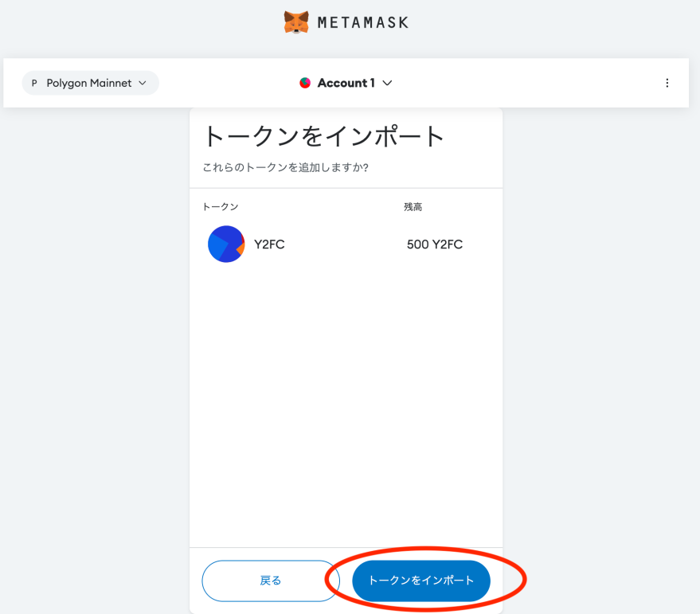Click the blank area below the Y2FC row
700x614 pixels.
coord(346,398)
